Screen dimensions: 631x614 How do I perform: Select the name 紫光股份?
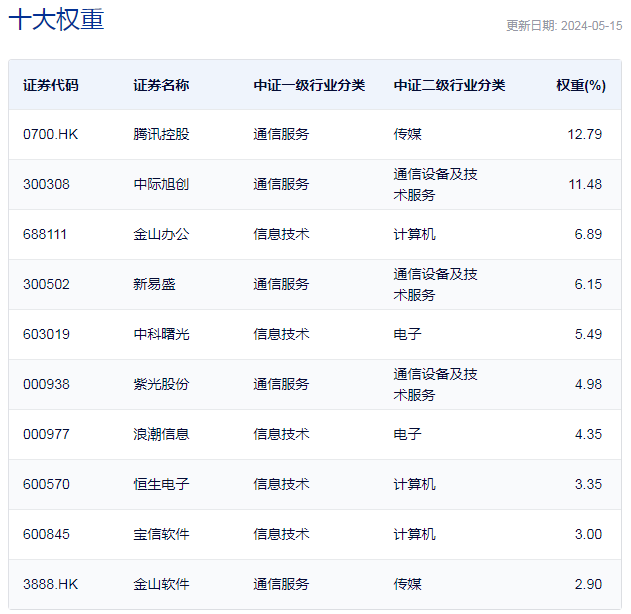click(x=161, y=384)
